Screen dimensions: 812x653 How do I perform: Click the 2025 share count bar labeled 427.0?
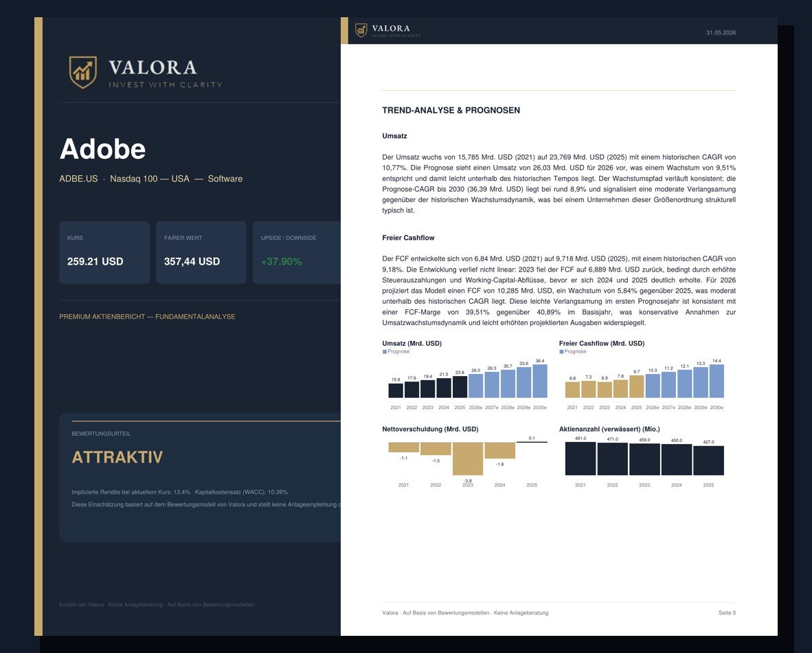click(x=709, y=461)
